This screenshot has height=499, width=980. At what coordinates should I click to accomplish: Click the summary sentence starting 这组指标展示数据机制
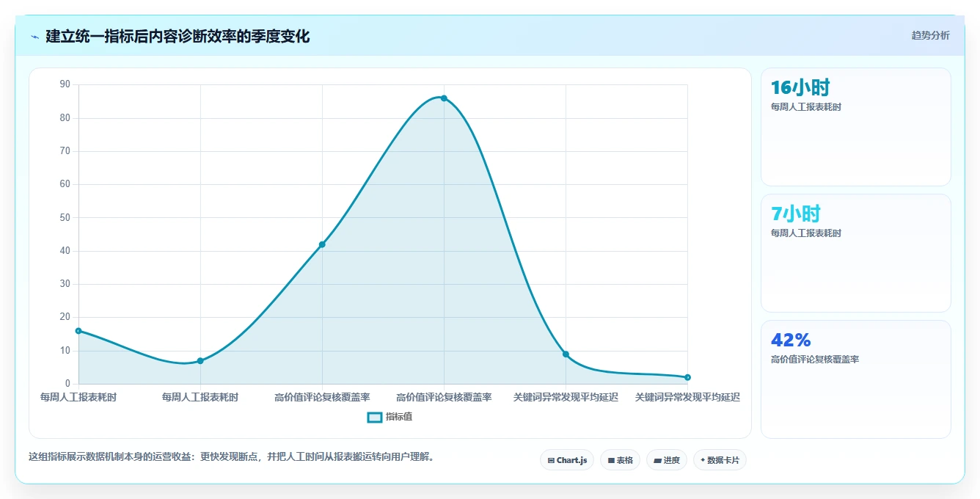[233, 456]
